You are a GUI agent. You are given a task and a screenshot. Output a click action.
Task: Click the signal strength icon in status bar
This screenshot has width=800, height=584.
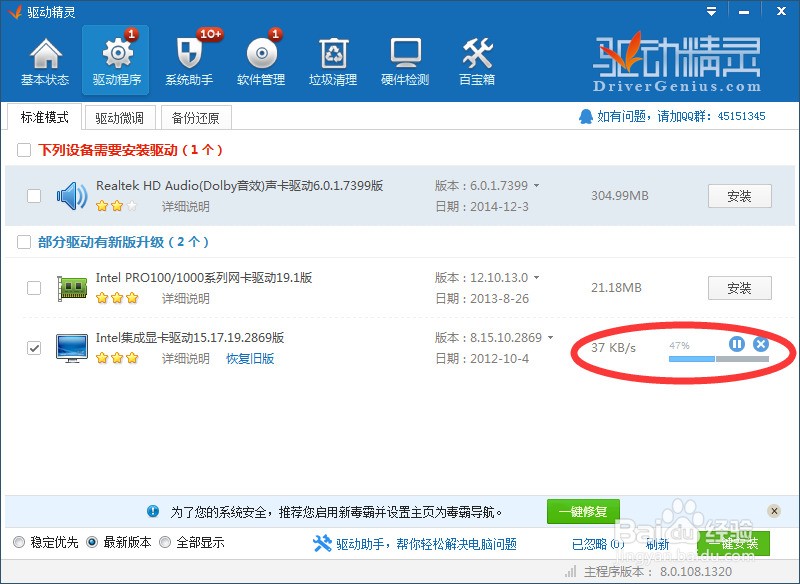pos(571,571)
